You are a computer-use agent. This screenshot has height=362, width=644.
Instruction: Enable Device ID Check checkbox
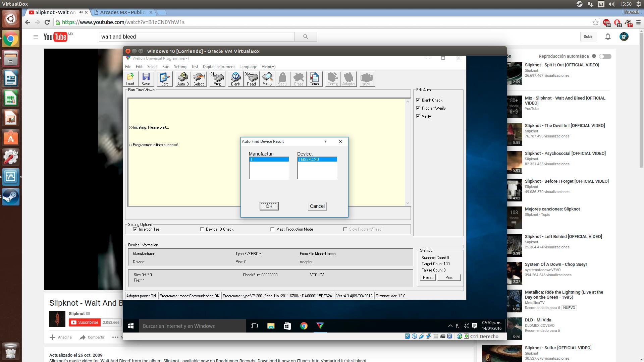click(202, 229)
